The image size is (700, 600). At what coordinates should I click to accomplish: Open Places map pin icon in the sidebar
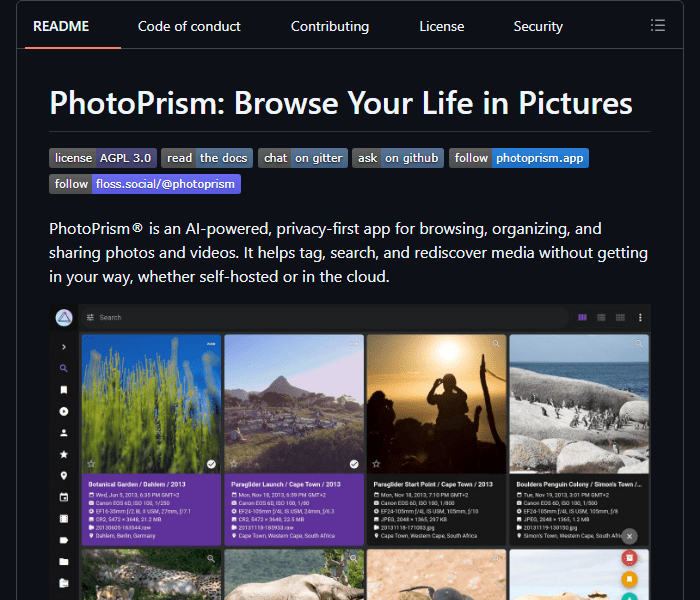[x=64, y=475]
